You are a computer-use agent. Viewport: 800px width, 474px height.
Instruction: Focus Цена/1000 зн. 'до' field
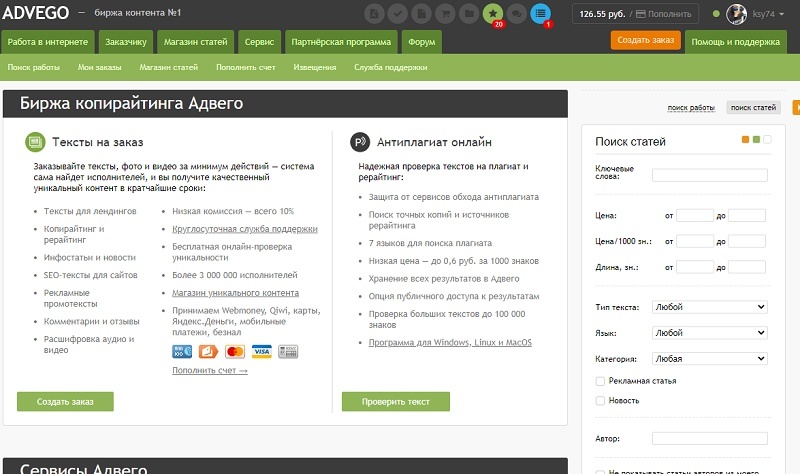coord(747,241)
